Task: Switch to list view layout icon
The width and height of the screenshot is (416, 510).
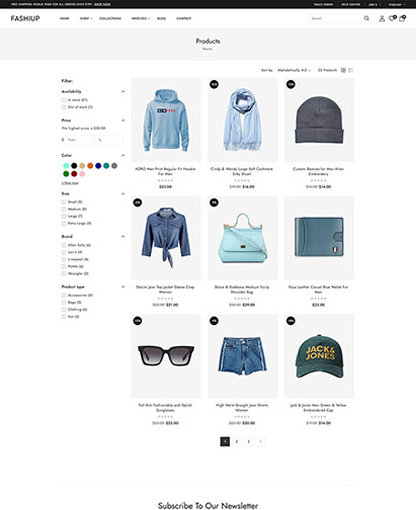Action: (x=351, y=70)
